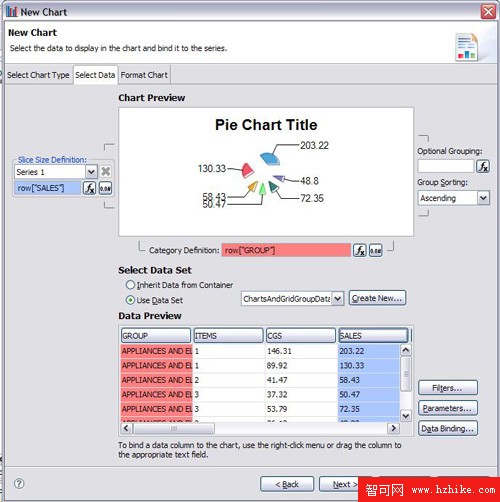Select Inherit Data from Container option

(130, 285)
